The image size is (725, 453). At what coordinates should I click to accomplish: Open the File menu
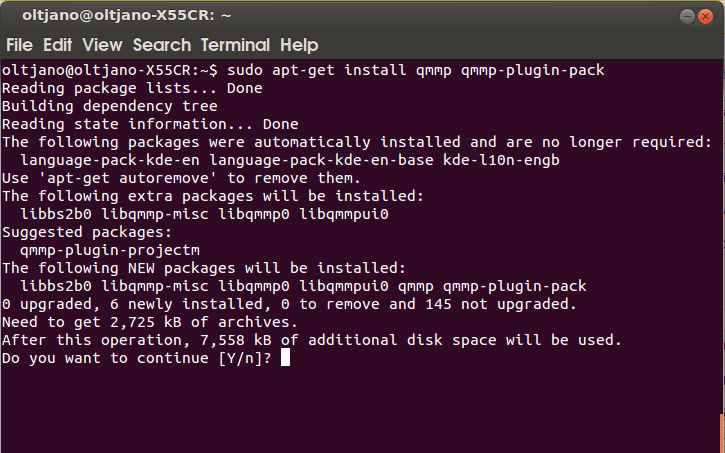pyautogui.click(x=19, y=45)
